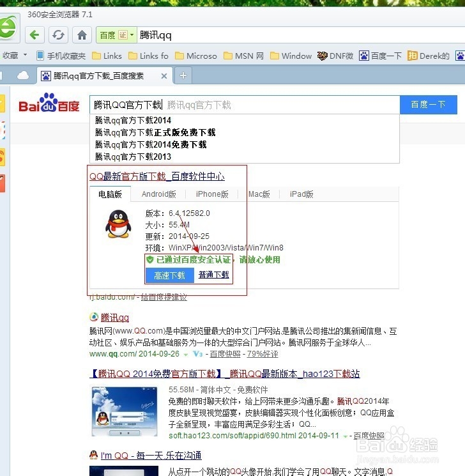Open the Links fo bookmark folder
The image size is (465, 476).
tap(148, 56)
